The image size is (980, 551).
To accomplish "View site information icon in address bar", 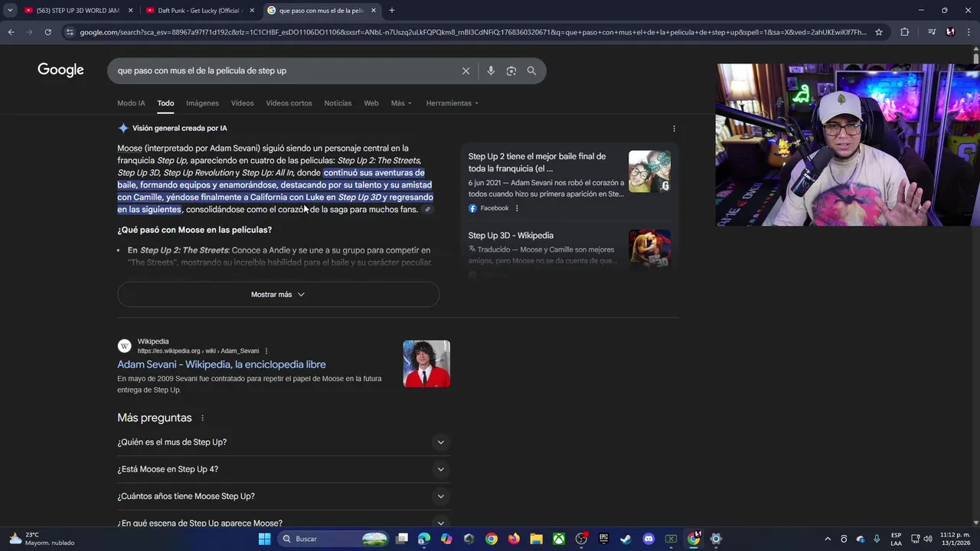I will tap(70, 32).
